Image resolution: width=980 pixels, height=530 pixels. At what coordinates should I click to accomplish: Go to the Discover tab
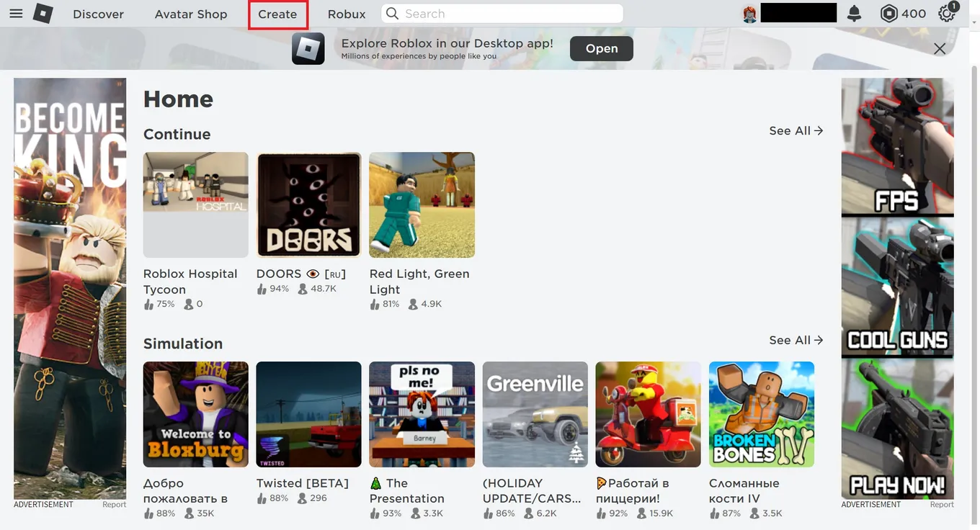(99, 14)
